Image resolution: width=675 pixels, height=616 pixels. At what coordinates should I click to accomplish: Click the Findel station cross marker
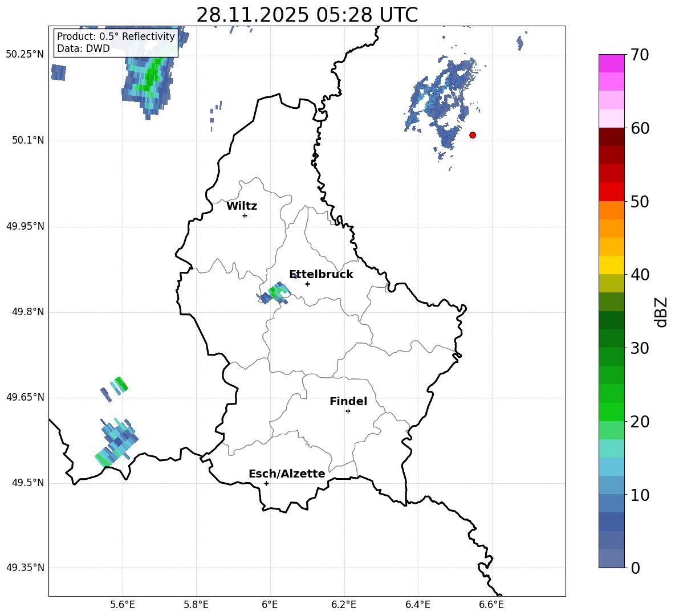point(348,411)
